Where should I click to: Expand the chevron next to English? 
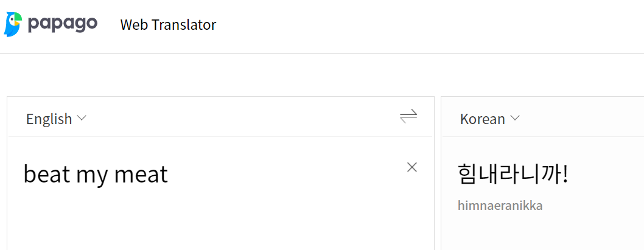[x=82, y=118]
